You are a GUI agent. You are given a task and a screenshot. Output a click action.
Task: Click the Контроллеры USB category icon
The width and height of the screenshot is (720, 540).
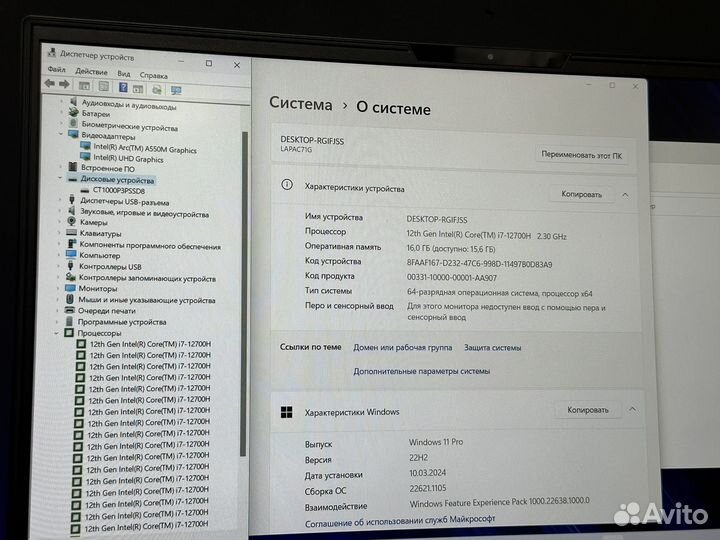70,265
